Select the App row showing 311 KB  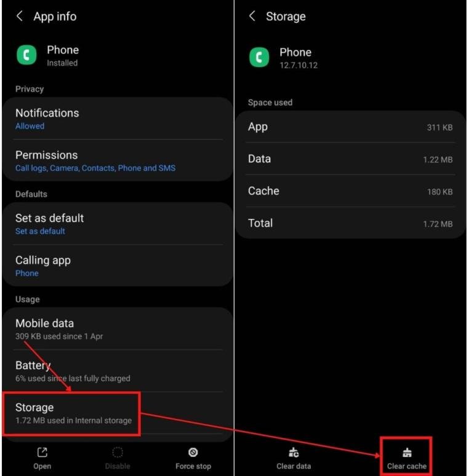click(x=350, y=127)
